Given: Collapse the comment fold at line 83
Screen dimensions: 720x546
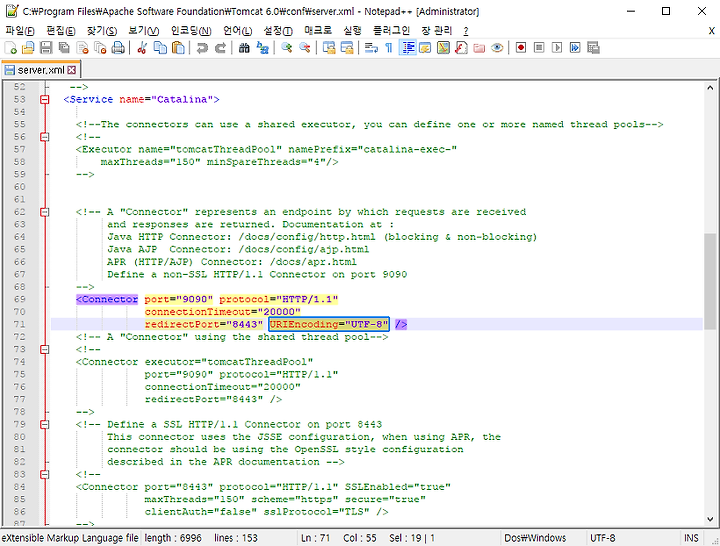Looking at the screenshot, I should pos(45,474).
